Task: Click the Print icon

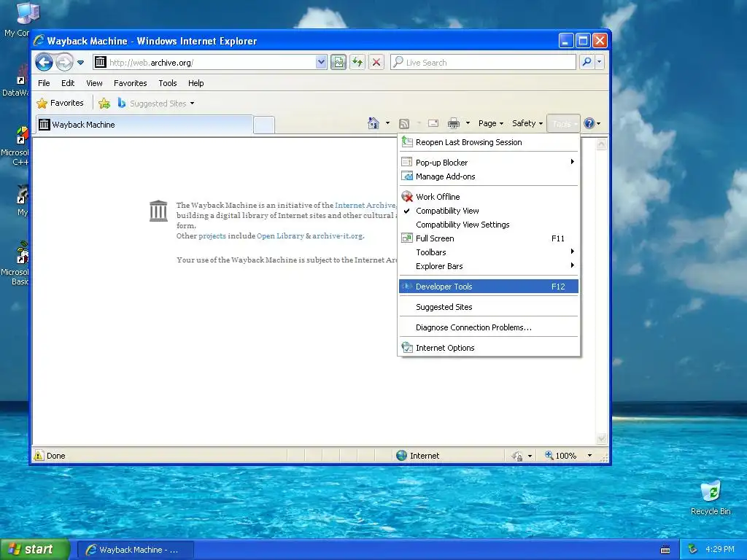Action: point(454,123)
